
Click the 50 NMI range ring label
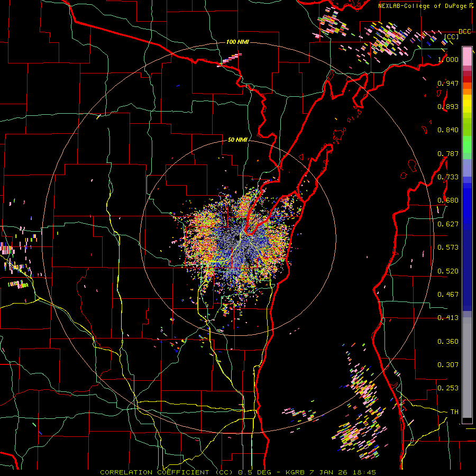coord(237,140)
